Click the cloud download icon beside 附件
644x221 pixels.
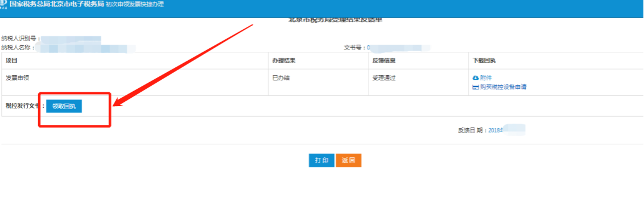coord(476,78)
